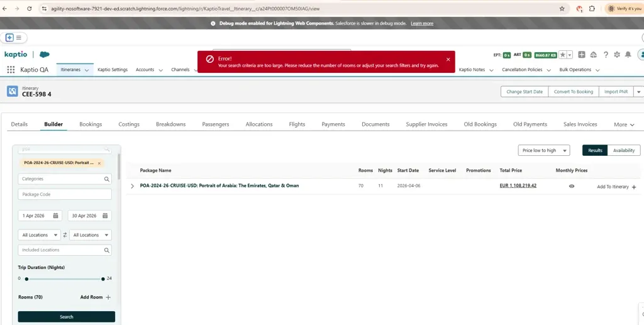Switch to the Passengers tab
644x325 pixels.
[215, 124]
